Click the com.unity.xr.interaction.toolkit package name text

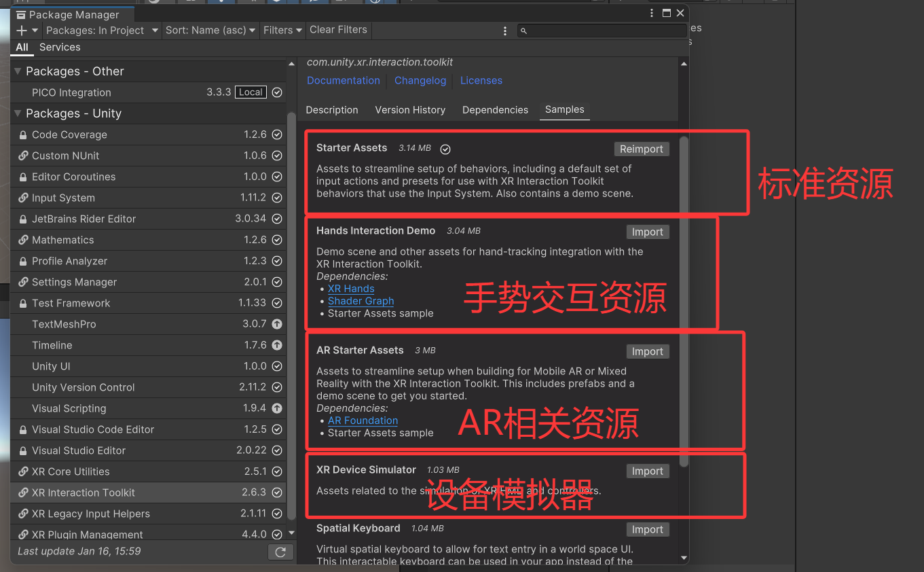(x=380, y=62)
